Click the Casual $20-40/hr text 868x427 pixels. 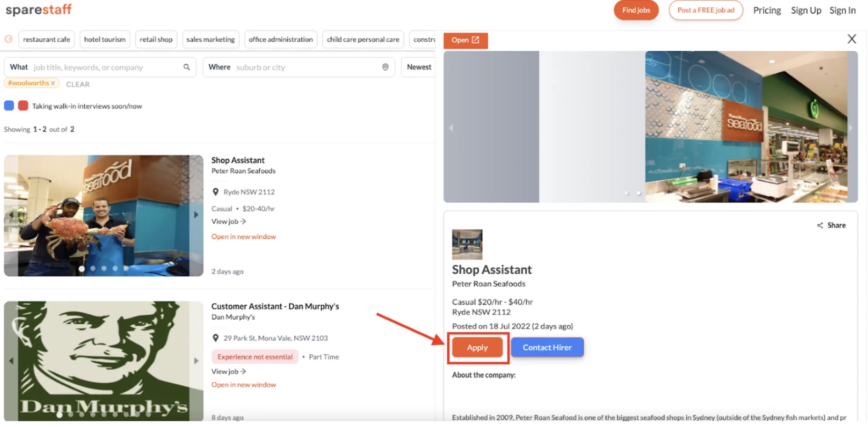(x=243, y=209)
